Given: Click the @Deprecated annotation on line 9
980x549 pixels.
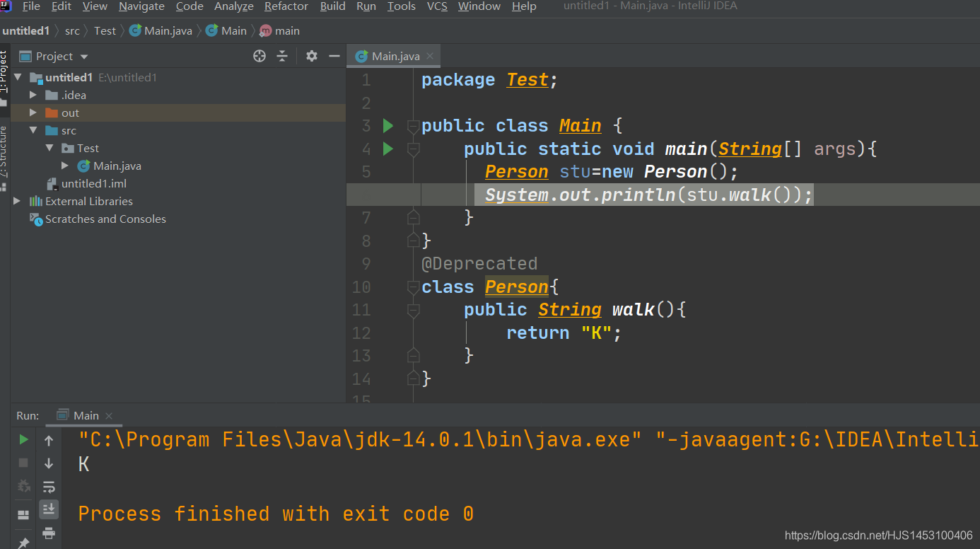Looking at the screenshot, I should [x=479, y=264].
